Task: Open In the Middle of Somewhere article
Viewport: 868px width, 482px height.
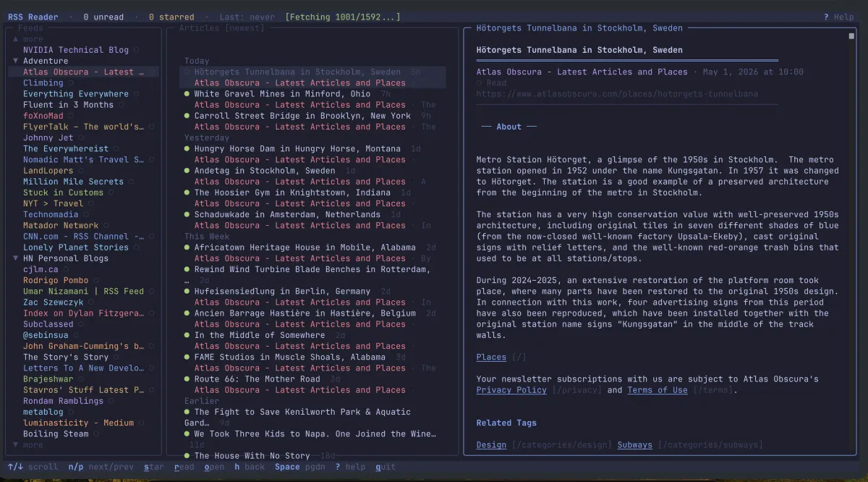Action: coord(260,335)
